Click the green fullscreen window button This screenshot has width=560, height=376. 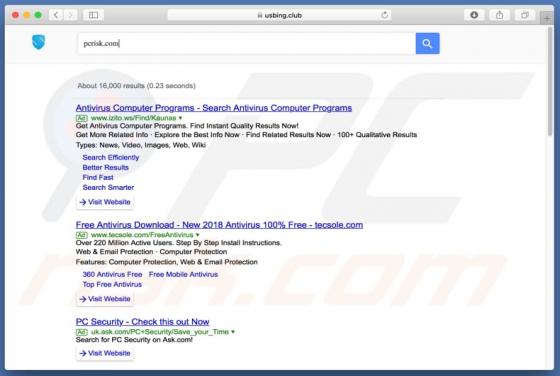[x=38, y=15]
